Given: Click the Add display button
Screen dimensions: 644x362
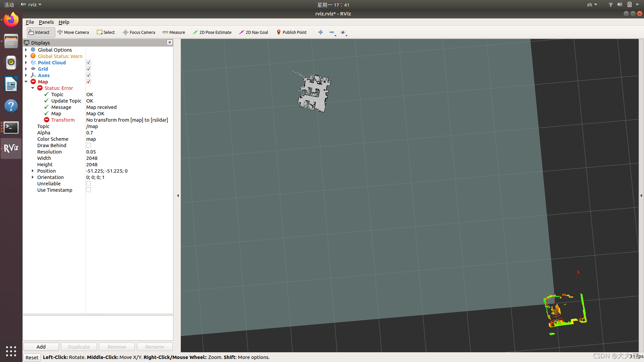Looking at the screenshot, I should coord(41,347).
